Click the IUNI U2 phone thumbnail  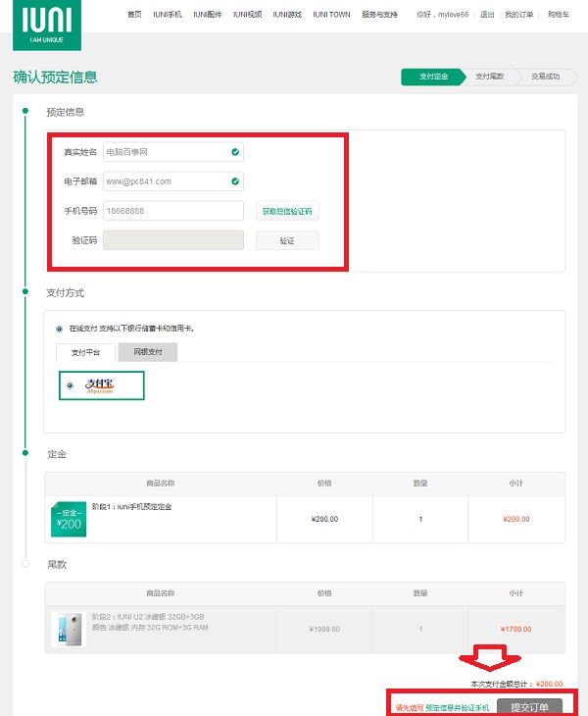[69, 630]
